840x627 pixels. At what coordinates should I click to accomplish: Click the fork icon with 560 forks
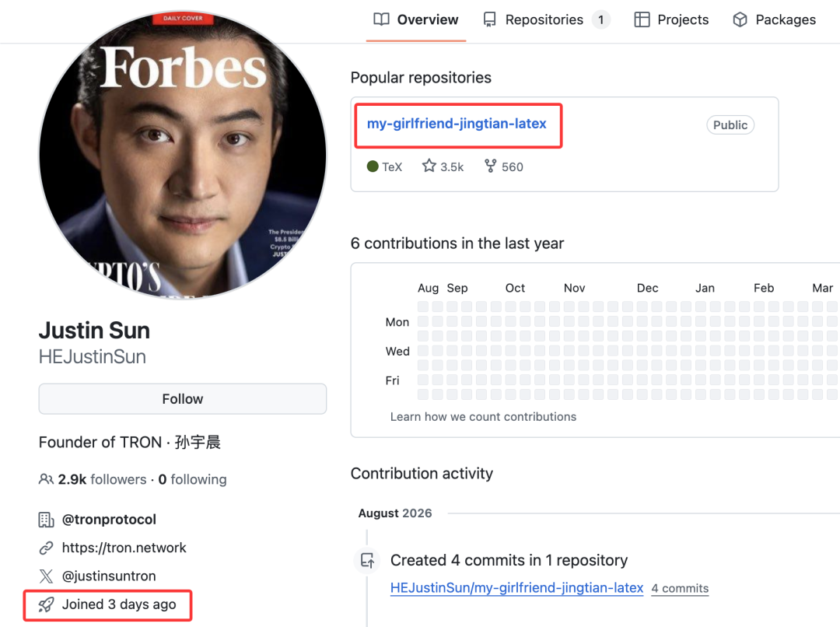(490, 166)
